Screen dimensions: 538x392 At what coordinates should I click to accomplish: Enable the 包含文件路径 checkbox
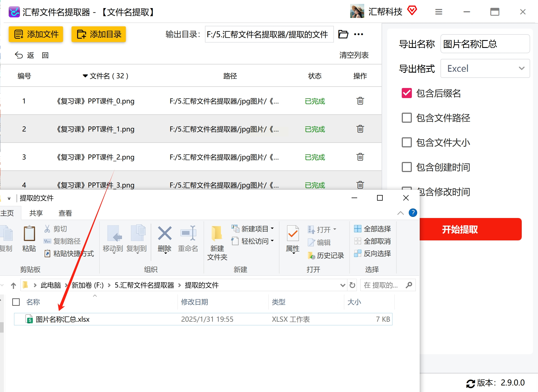[407, 118]
